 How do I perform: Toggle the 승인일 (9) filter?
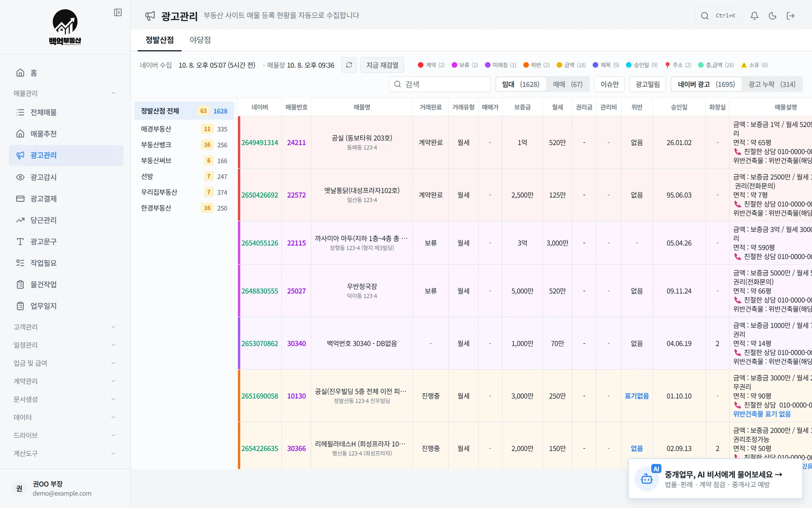click(x=641, y=65)
